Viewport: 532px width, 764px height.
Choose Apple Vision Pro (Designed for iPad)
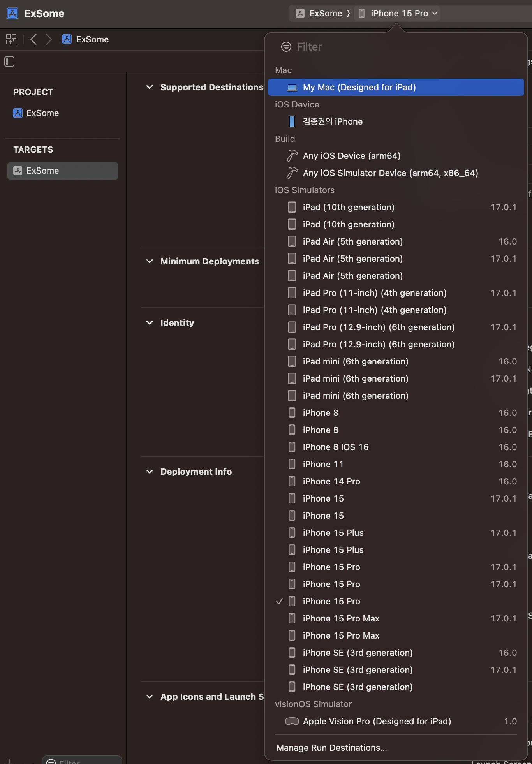coord(396,721)
